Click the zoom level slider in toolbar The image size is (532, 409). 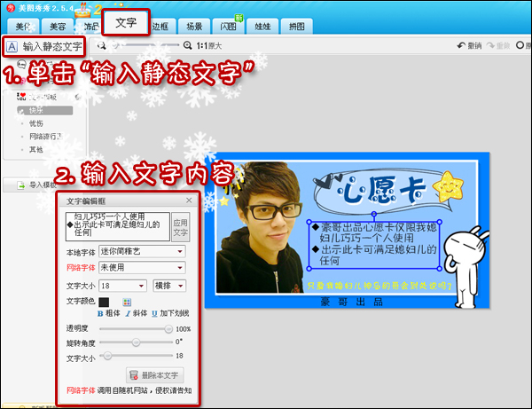(146, 45)
